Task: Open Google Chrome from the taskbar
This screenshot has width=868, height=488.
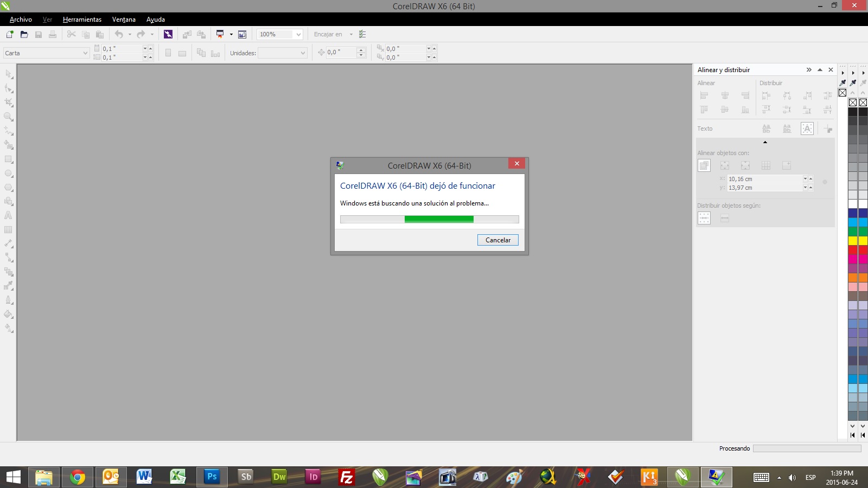Action: pos(78,477)
